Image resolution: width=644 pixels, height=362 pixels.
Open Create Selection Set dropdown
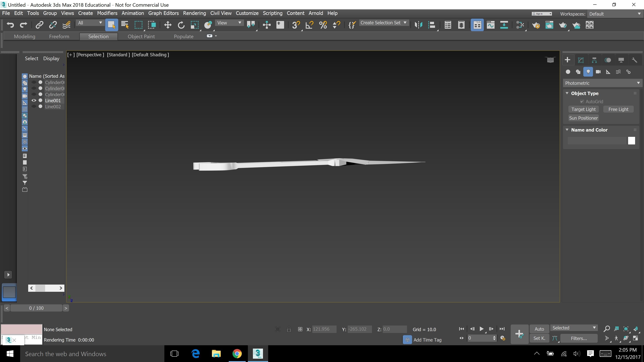384,23
